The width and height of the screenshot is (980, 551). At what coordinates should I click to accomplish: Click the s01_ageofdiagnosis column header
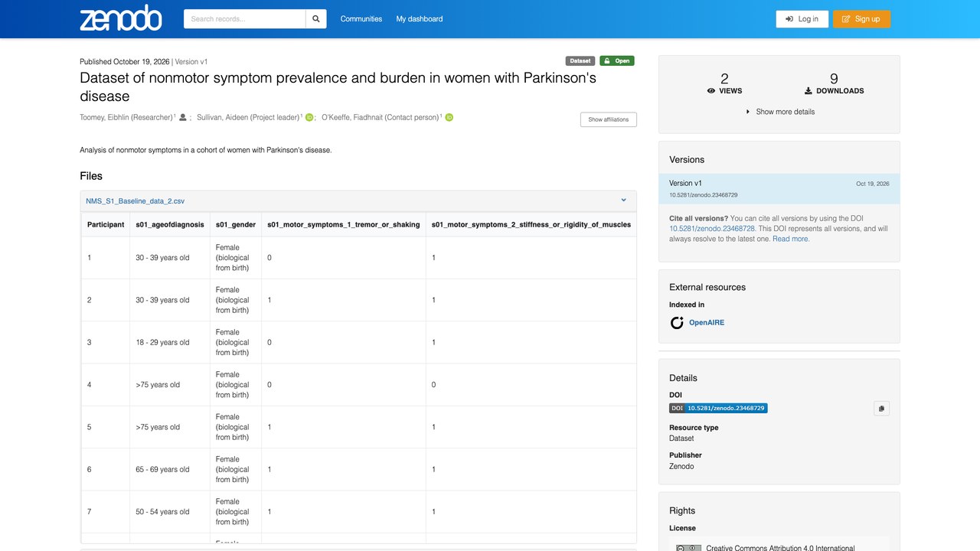pyautogui.click(x=170, y=225)
